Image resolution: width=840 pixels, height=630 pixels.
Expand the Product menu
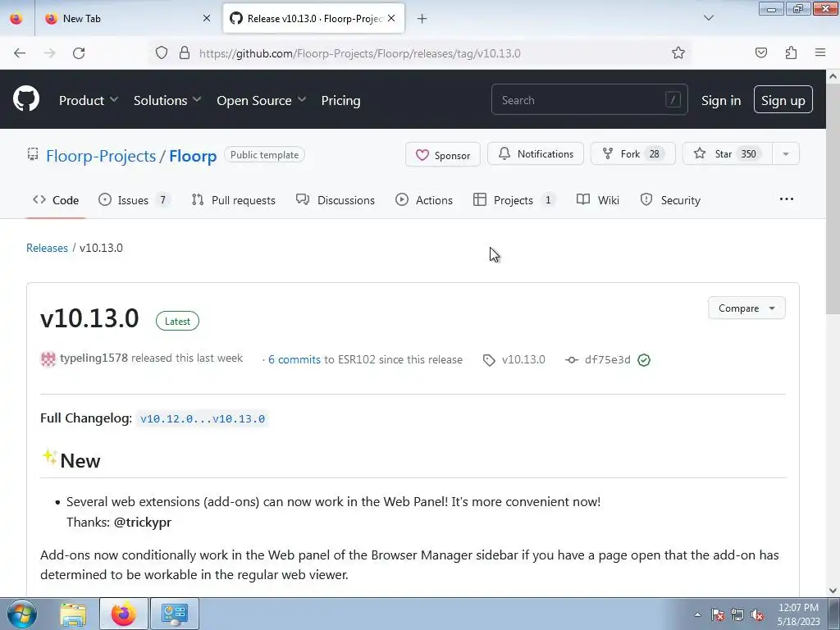click(x=89, y=100)
